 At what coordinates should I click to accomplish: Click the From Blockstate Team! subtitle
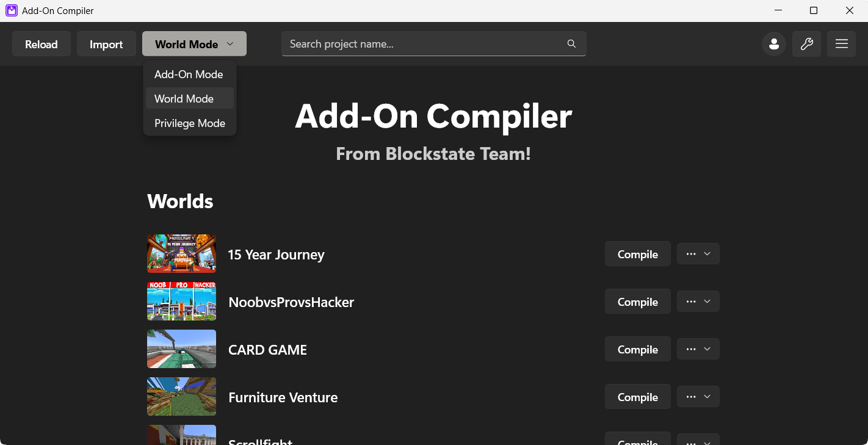[433, 153]
